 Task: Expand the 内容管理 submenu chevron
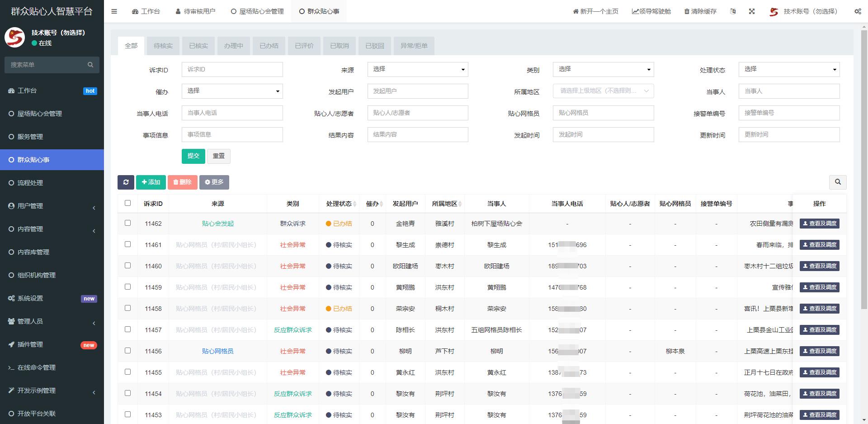[x=94, y=231]
